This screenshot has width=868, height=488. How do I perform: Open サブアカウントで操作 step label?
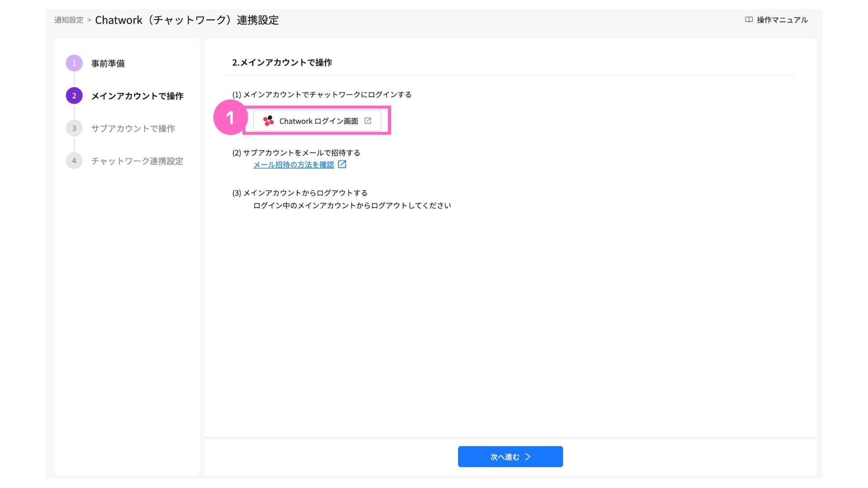(133, 129)
